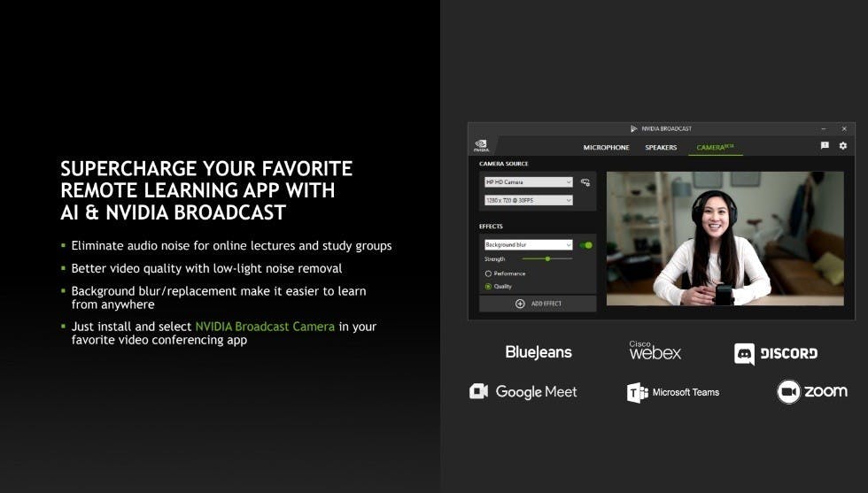The height and width of the screenshot is (493, 868).
Task: Click the Microsoft Teams text label
Action: click(686, 392)
